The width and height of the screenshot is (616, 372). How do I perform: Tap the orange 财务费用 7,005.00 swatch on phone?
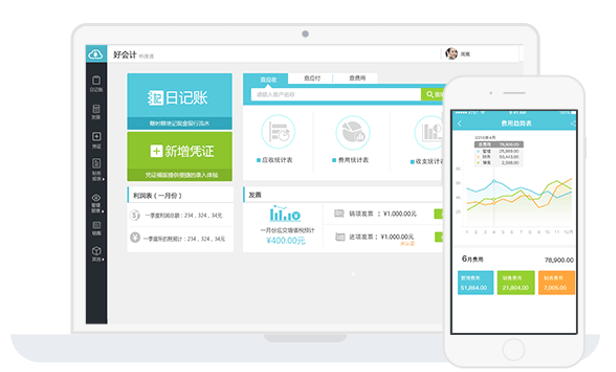(556, 282)
